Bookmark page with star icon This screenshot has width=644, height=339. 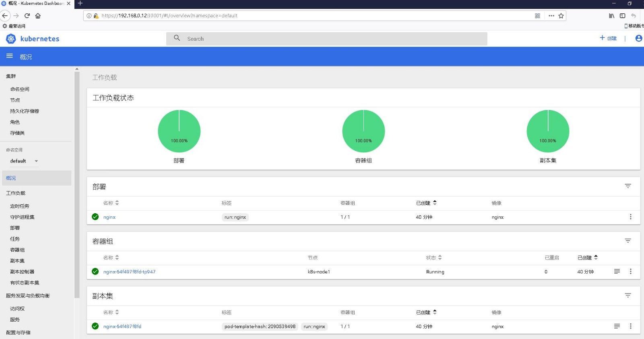click(561, 16)
